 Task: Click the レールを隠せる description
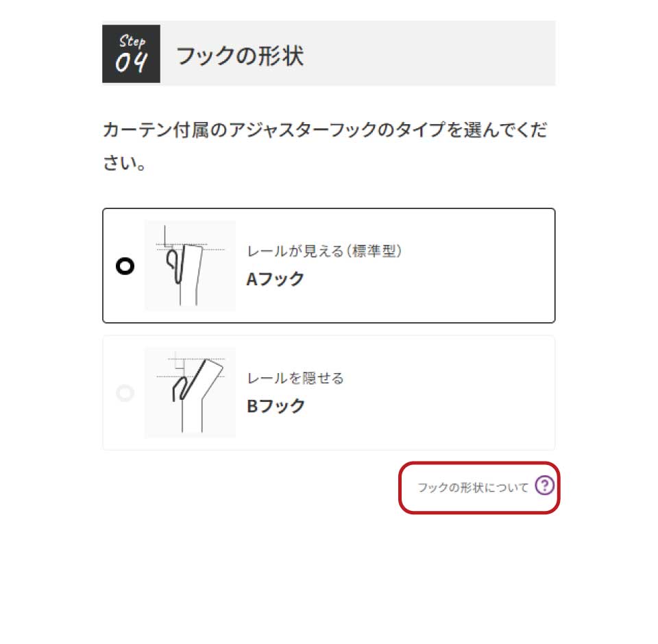coord(295,378)
